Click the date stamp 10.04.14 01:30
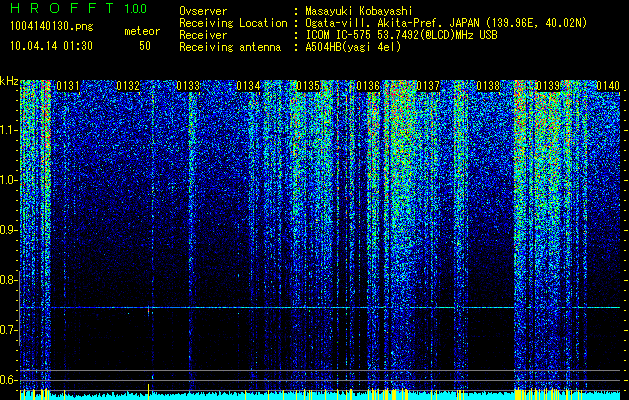 coord(51,46)
